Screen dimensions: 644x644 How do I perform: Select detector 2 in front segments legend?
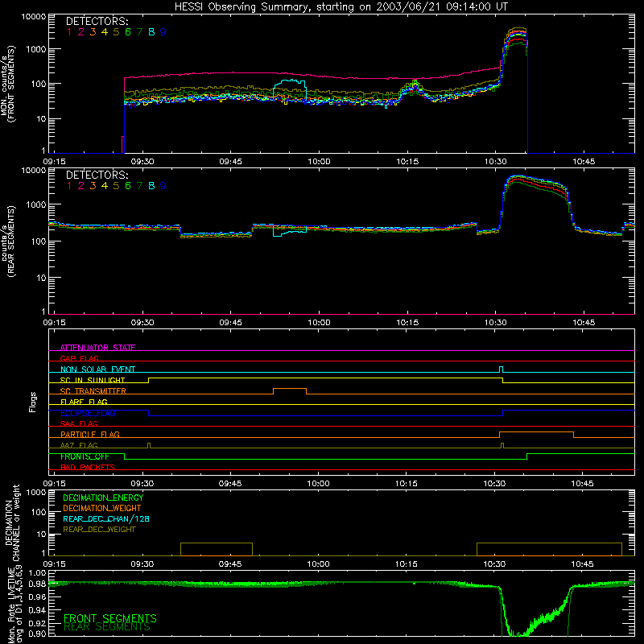81,32
